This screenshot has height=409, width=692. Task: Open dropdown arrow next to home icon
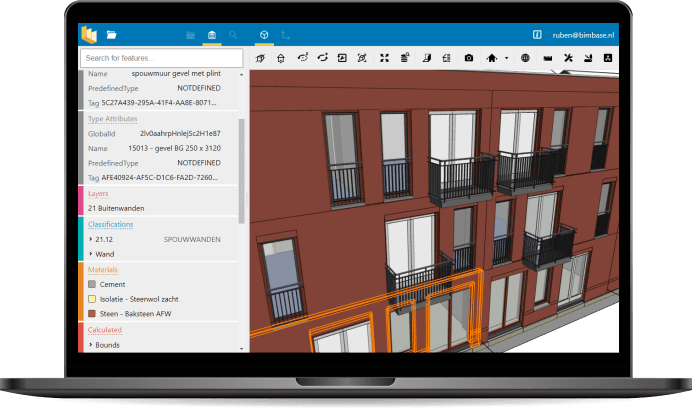(x=505, y=59)
